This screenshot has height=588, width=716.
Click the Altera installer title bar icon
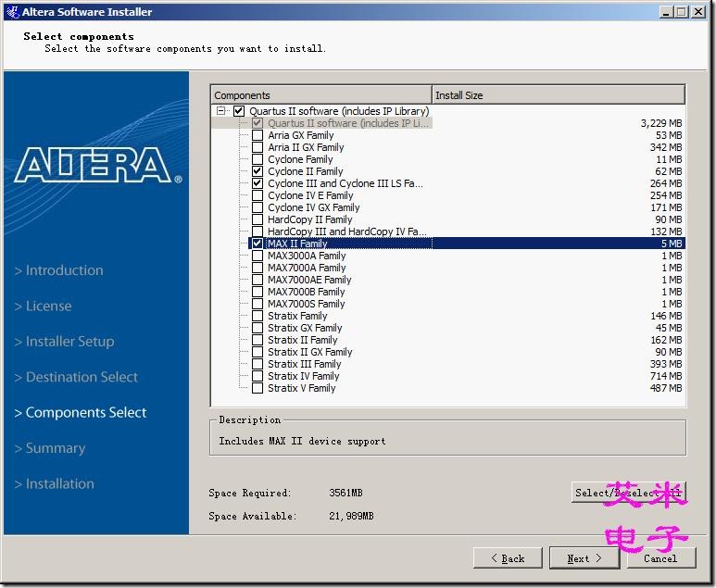[12, 11]
